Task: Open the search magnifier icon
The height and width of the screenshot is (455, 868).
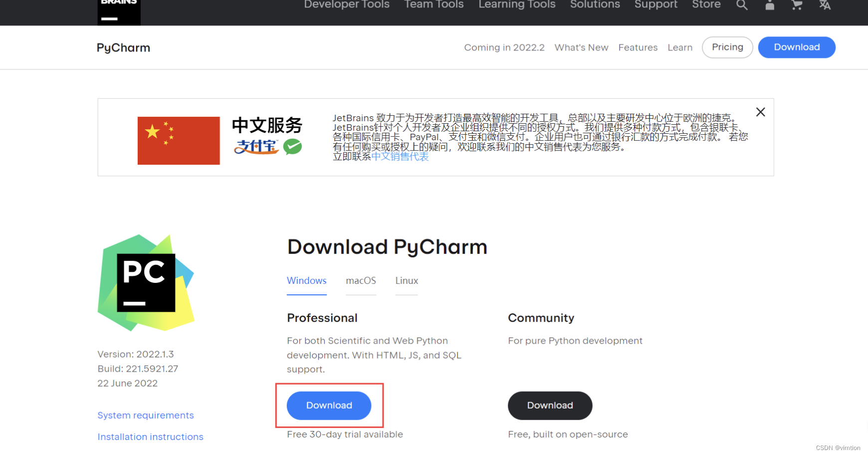Action: (x=742, y=5)
